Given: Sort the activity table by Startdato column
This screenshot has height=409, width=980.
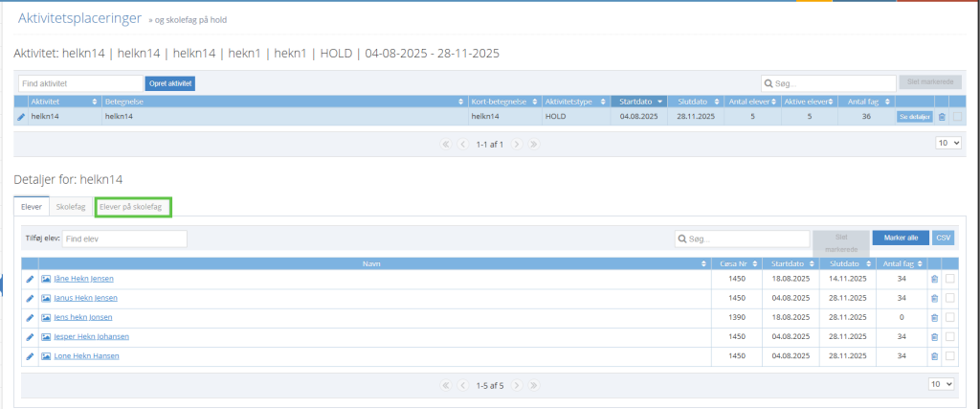Looking at the screenshot, I should click(640, 101).
